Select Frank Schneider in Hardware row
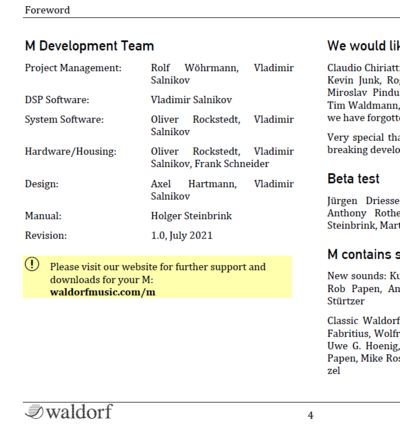The image size is (400, 430). [232, 164]
